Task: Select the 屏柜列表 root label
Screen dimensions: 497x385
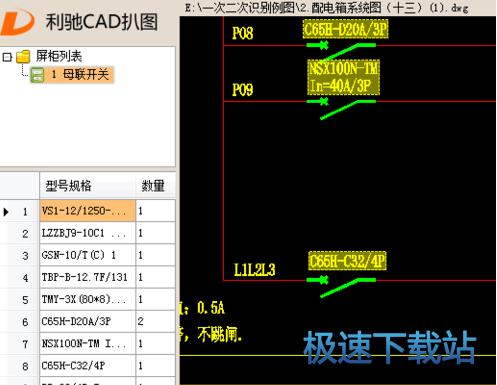Action: (59, 56)
